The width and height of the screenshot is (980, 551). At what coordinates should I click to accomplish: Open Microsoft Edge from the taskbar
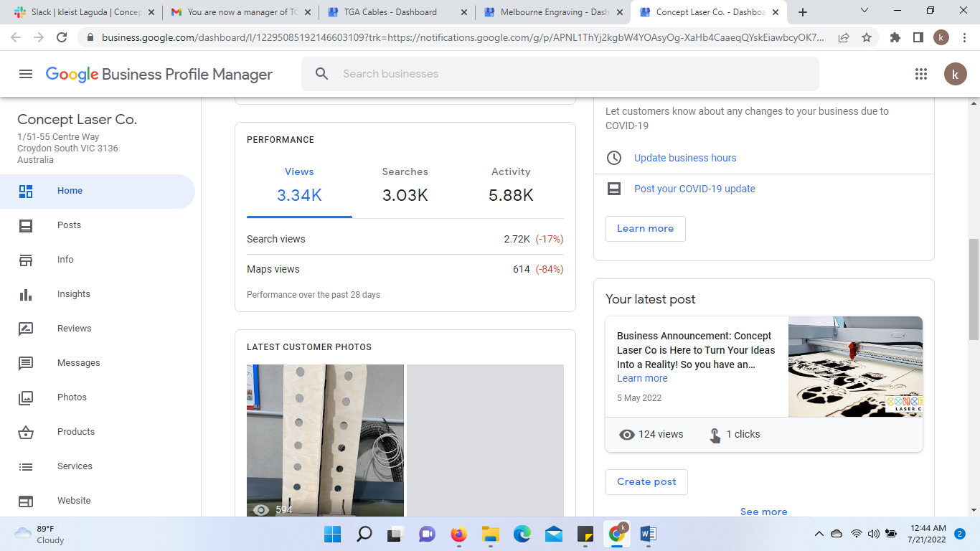tap(522, 534)
